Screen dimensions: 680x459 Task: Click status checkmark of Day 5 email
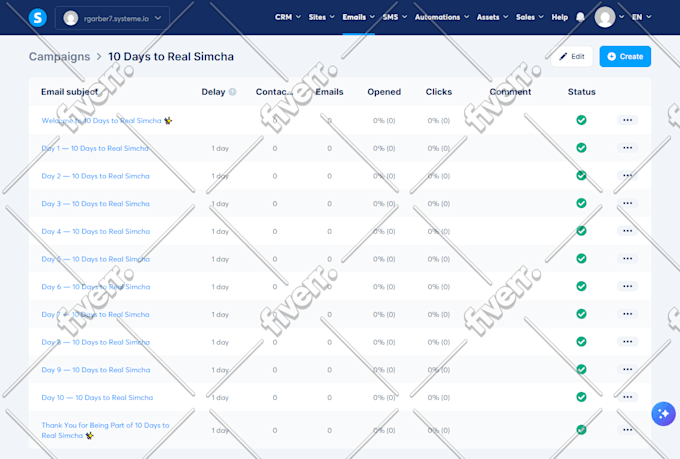[581, 259]
